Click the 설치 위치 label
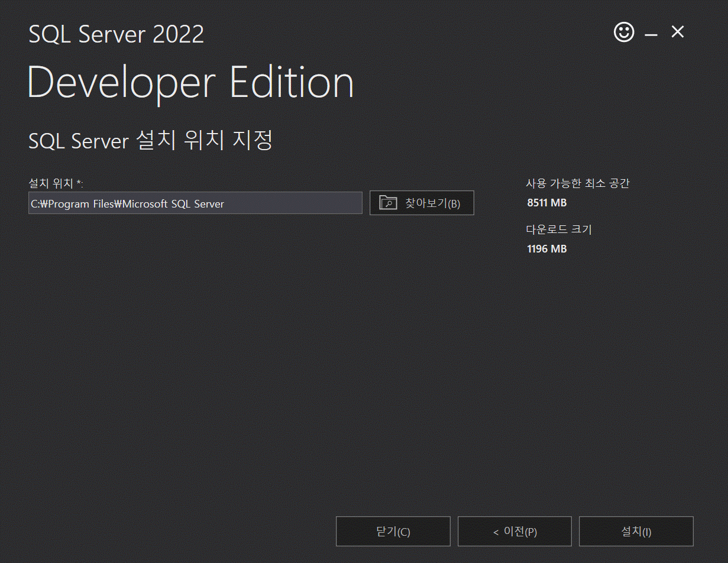The image size is (728, 563). click(56, 183)
